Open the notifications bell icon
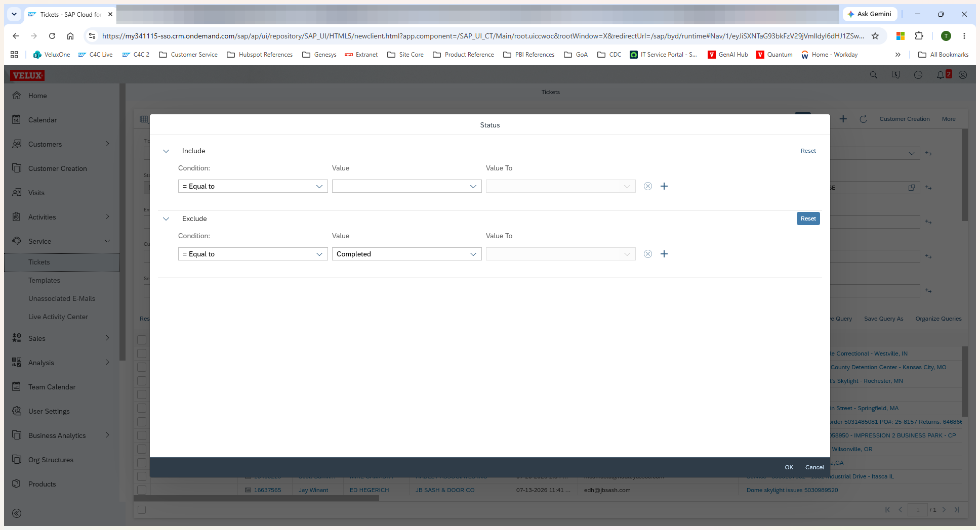This screenshot has width=980, height=530. pyautogui.click(x=941, y=75)
